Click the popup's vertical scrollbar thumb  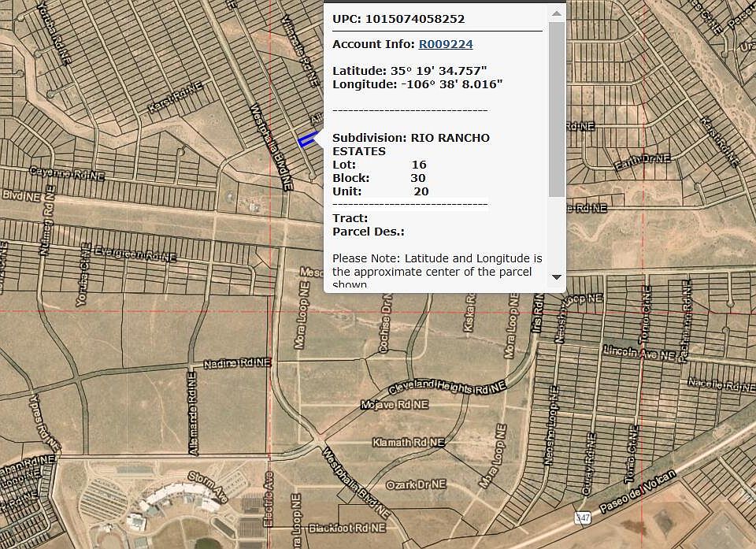pyautogui.click(x=557, y=110)
